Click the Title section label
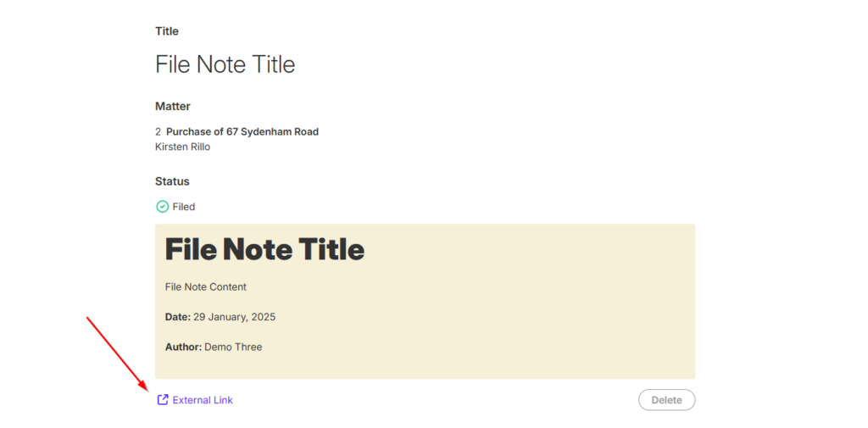 point(167,31)
